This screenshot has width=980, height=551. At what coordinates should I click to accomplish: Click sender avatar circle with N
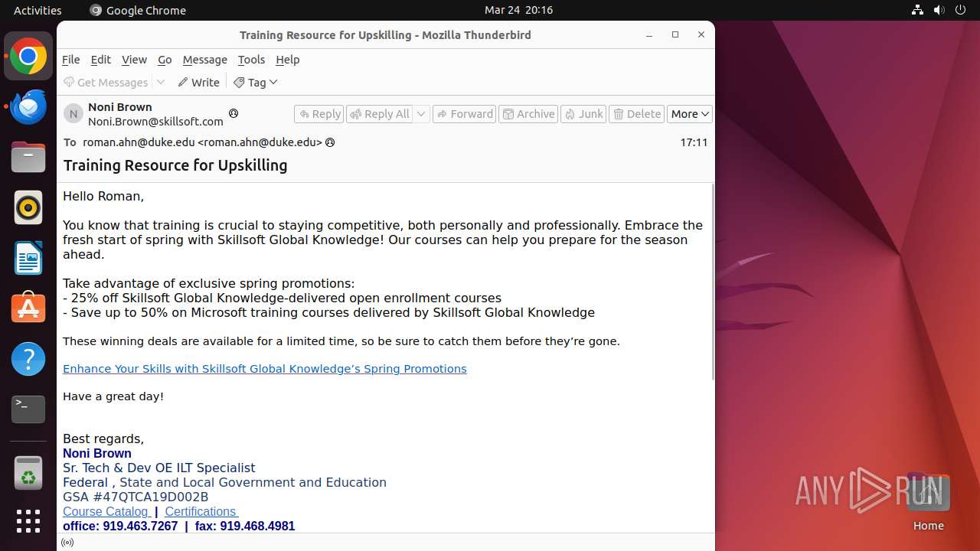click(x=73, y=114)
